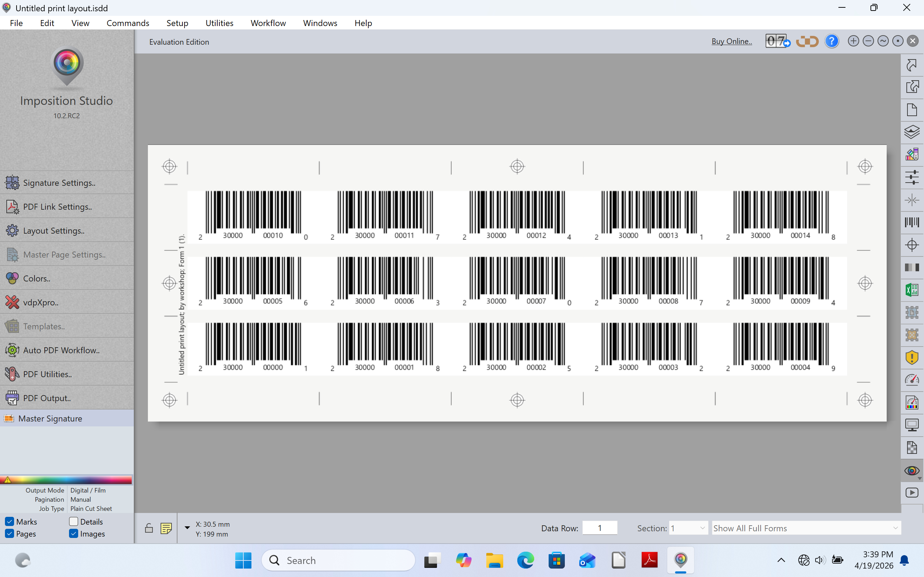Open the Workflow menu
The height and width of the screenshot is (577, 924).
coord(268,23)
